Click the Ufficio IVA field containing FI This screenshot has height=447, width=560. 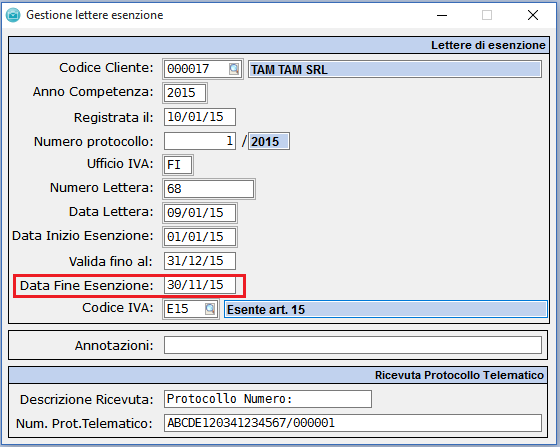click(178, 165)
